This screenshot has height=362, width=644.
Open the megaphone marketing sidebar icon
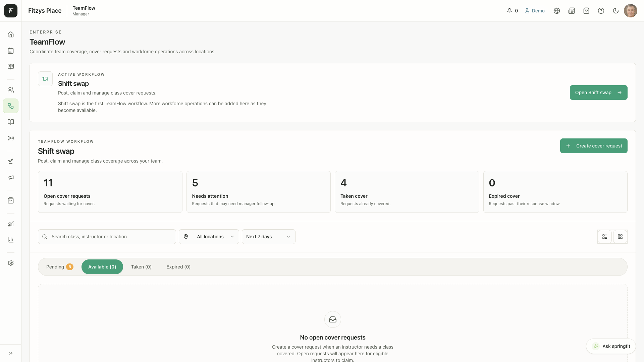point(11,178)
